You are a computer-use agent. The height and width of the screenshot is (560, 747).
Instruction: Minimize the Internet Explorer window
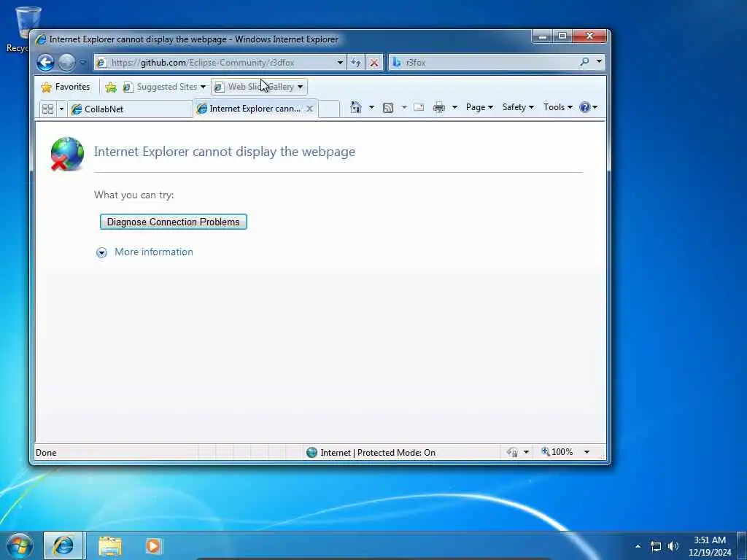pos(542,36)
